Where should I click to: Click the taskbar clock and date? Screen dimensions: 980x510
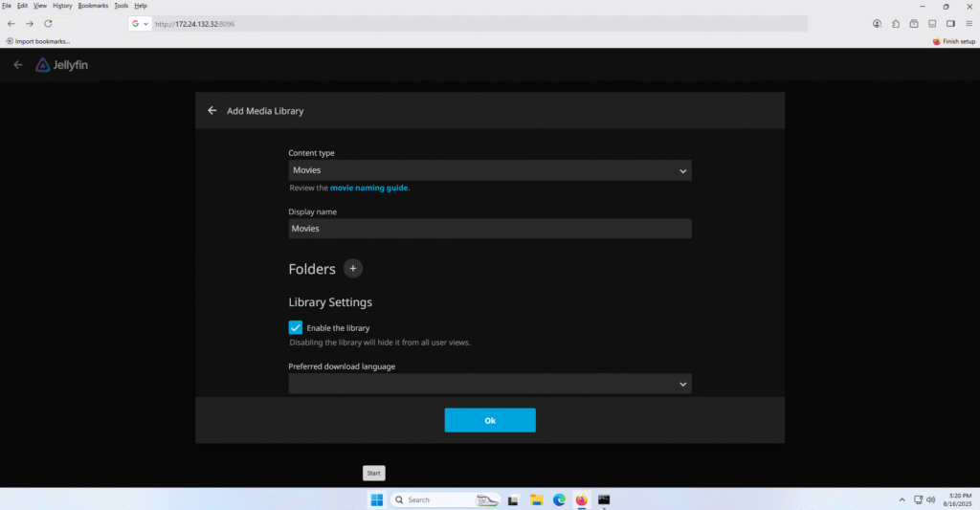pos(957,500)
